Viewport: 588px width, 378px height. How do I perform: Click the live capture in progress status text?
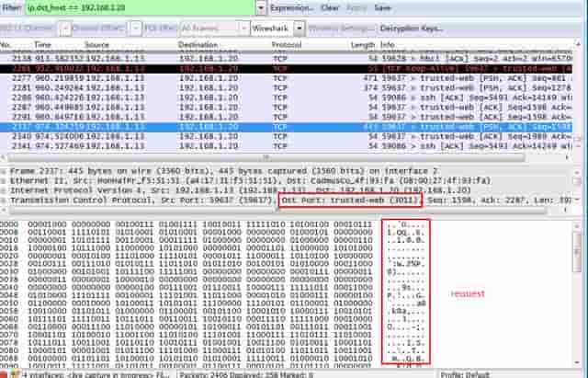click(96, 374)
